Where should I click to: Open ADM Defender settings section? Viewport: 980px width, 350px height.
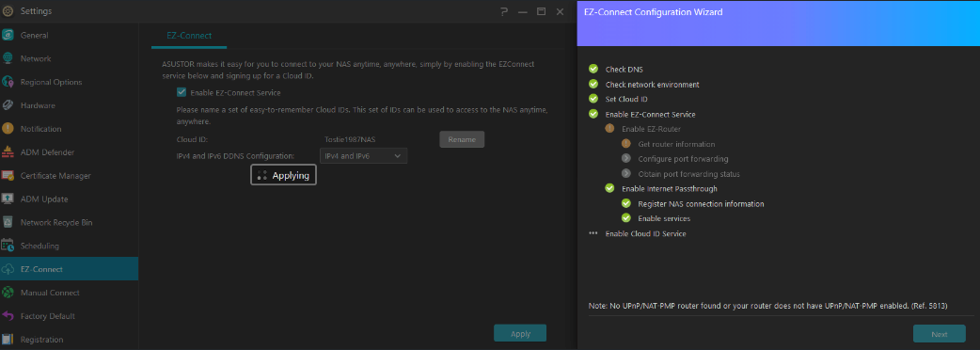tap(69, 152)
